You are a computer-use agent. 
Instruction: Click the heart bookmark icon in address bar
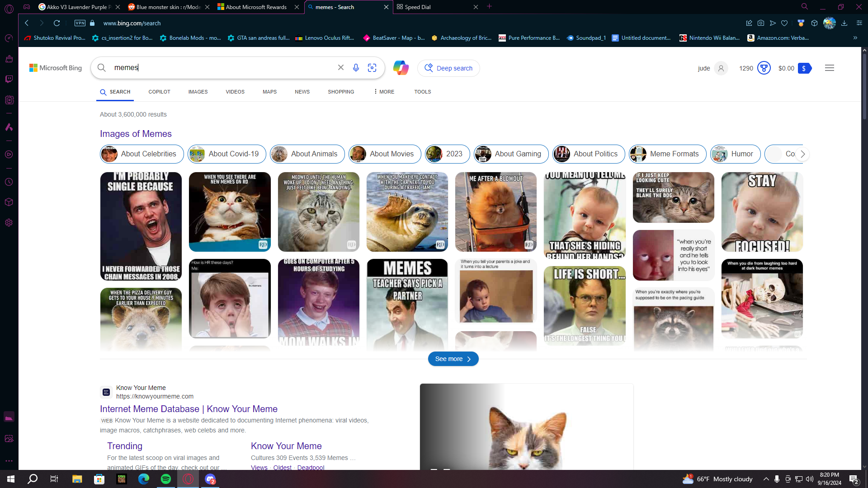tap(784, 23)
